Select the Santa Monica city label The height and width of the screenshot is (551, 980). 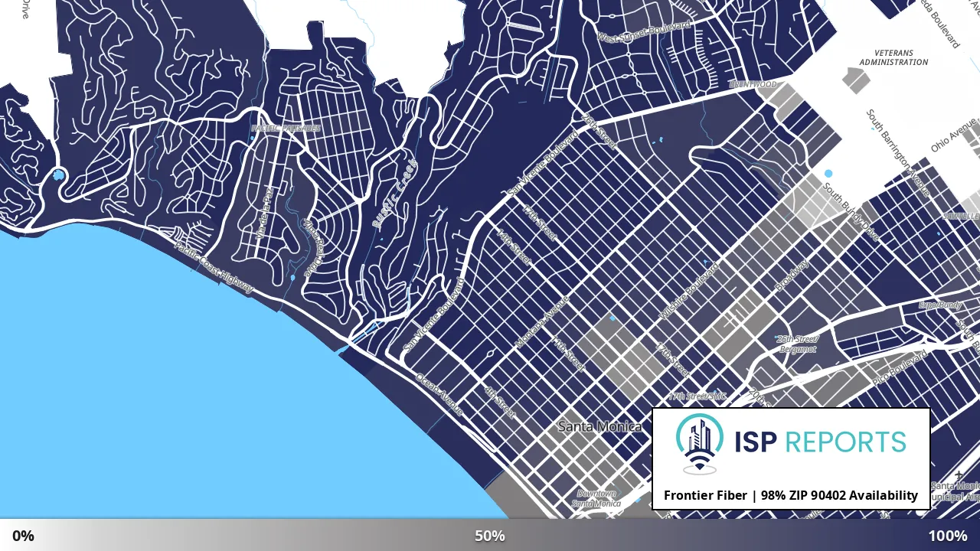click(x=599, y=426)
